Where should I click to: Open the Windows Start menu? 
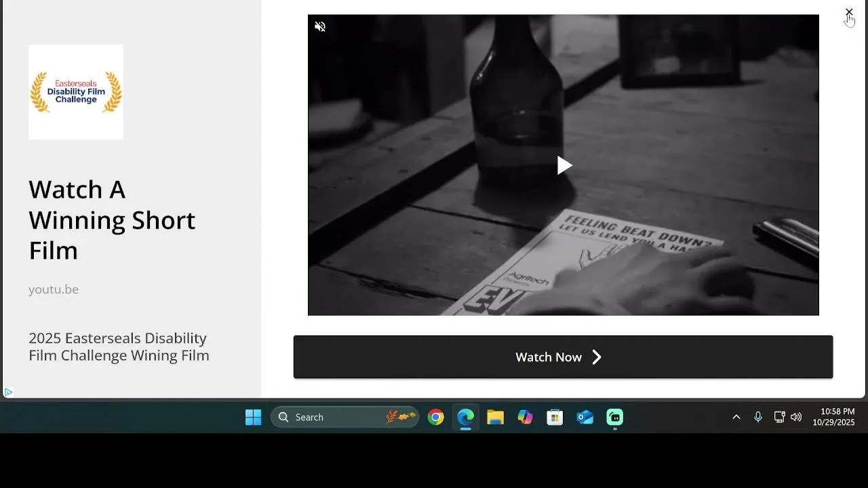253,418
